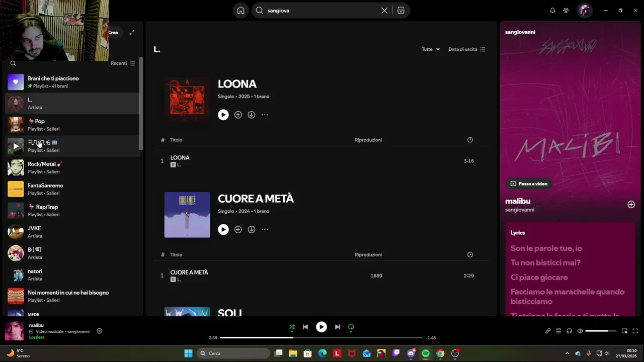Viewport: 644px width, 362px height.
Task: Open the SOLI album title
Action: (x=230, y=312)
